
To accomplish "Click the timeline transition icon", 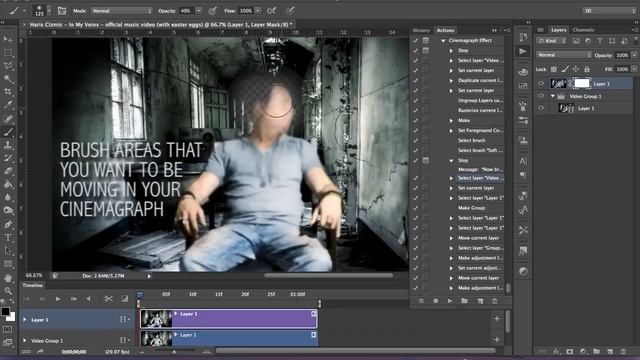I will 124,299.
